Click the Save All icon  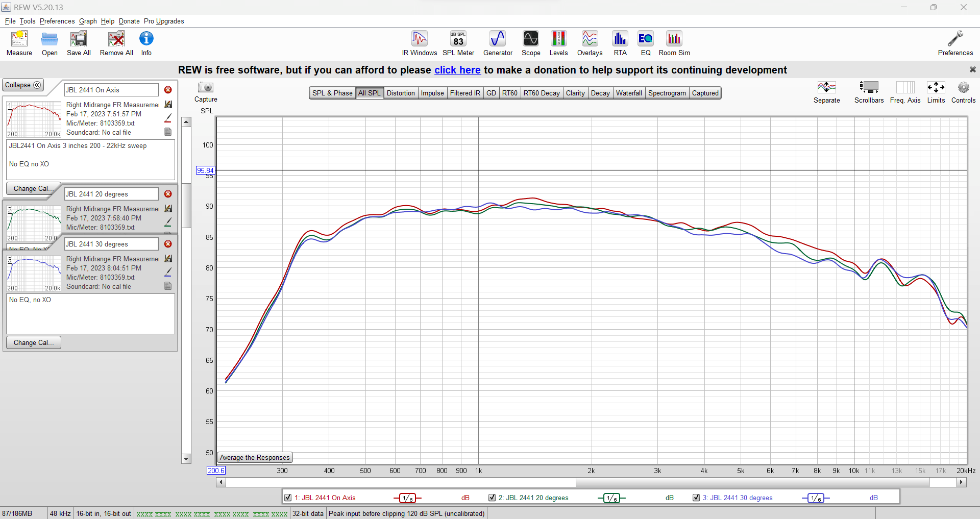(x=79, y=43)
